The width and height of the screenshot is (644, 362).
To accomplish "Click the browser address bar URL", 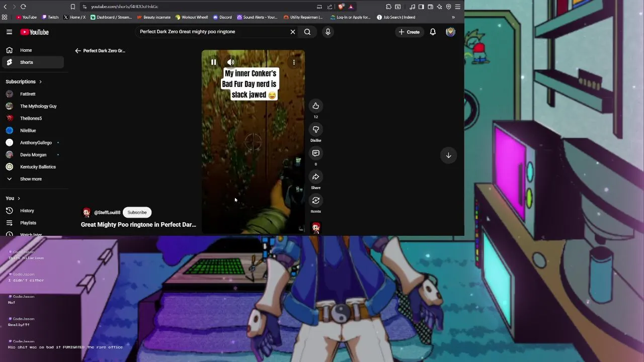I will pos(124,7).
